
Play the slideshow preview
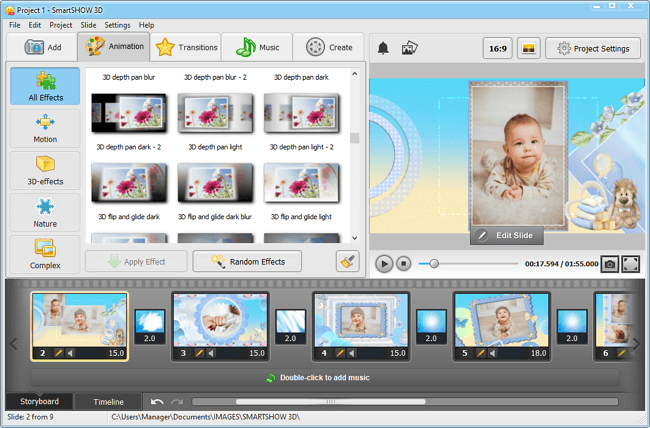[384, 264]
